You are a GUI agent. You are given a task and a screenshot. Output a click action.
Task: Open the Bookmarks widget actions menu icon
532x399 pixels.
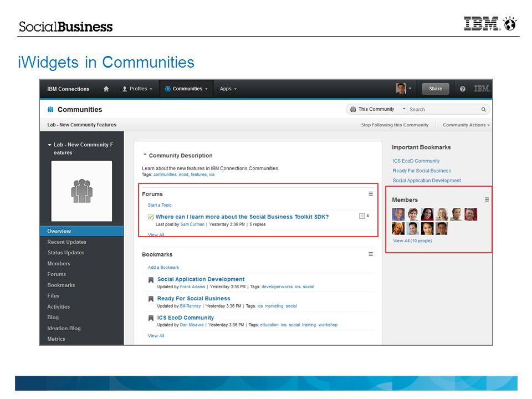point(371,254)
